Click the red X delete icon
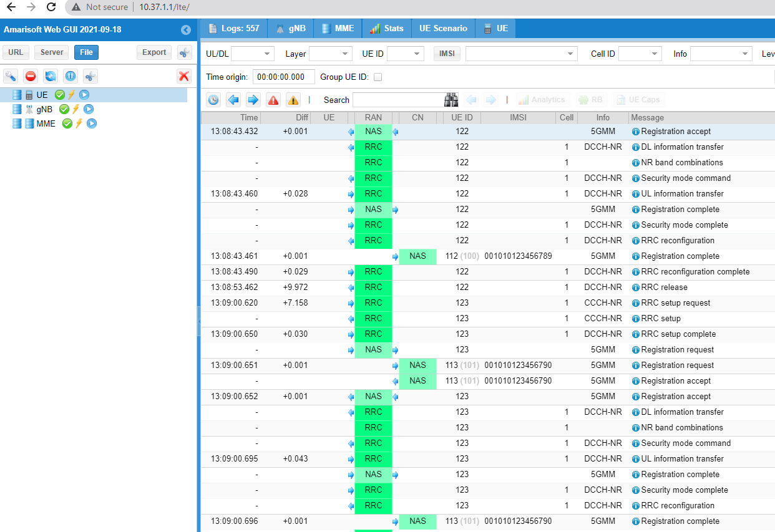 (183, 76)
